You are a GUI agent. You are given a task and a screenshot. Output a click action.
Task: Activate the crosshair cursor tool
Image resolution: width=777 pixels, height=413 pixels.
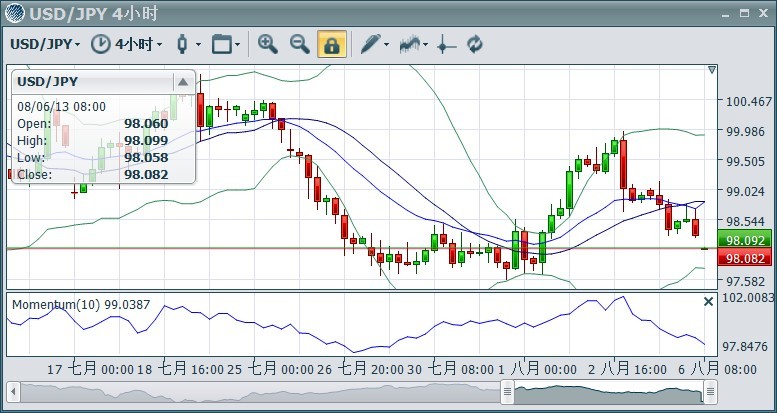coord(446,45)
